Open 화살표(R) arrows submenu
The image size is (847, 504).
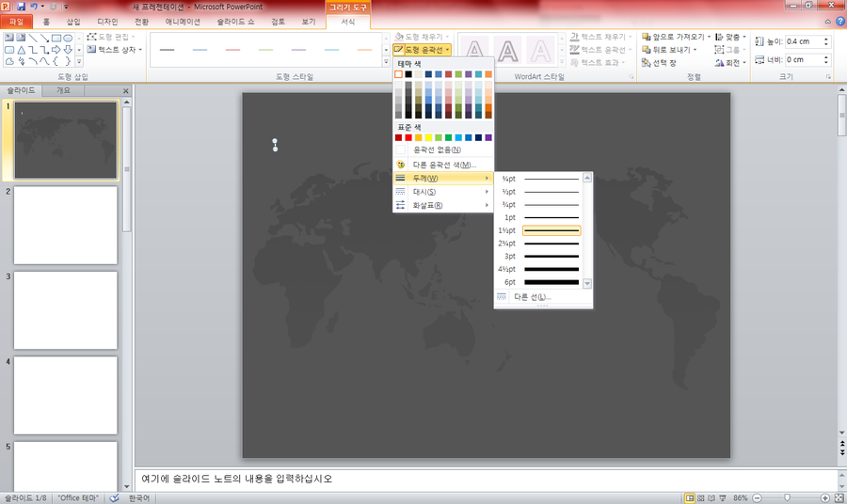443,205
